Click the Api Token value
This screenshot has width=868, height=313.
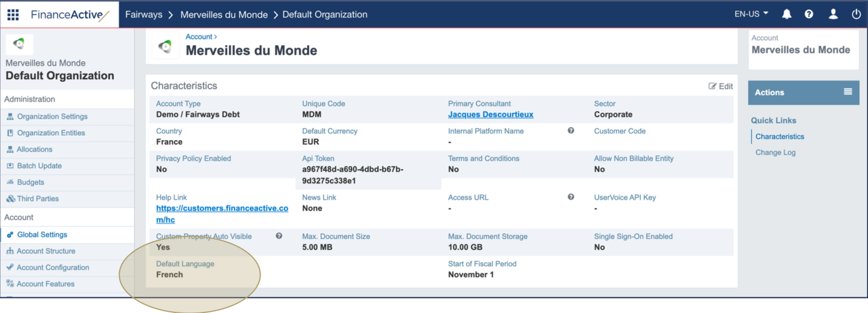tap(353, 175)
